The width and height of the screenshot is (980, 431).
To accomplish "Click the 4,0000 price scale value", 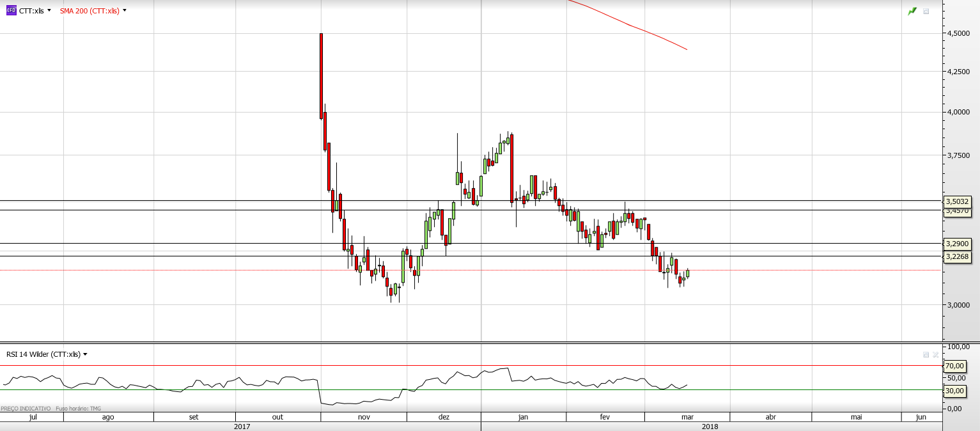I will [958, 112].
